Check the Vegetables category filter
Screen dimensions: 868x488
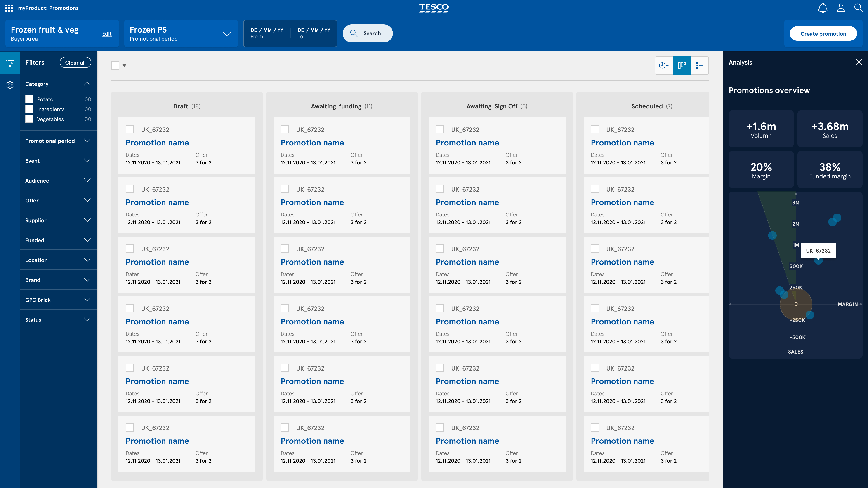[29, 119]
